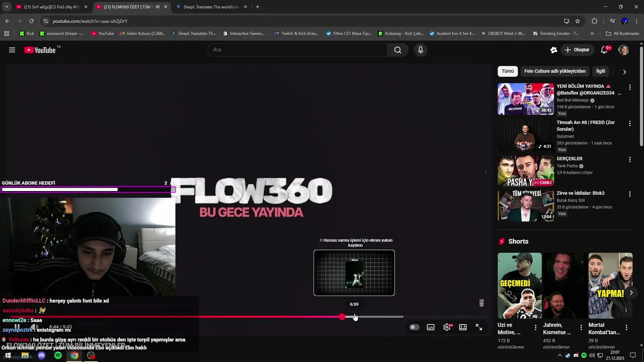Open 'YENİ BÖLÜM YAYINDA' video thumbnail
The width and height of the screenshot is (644, 362).
pyautogui.click(x=526, y=99)
